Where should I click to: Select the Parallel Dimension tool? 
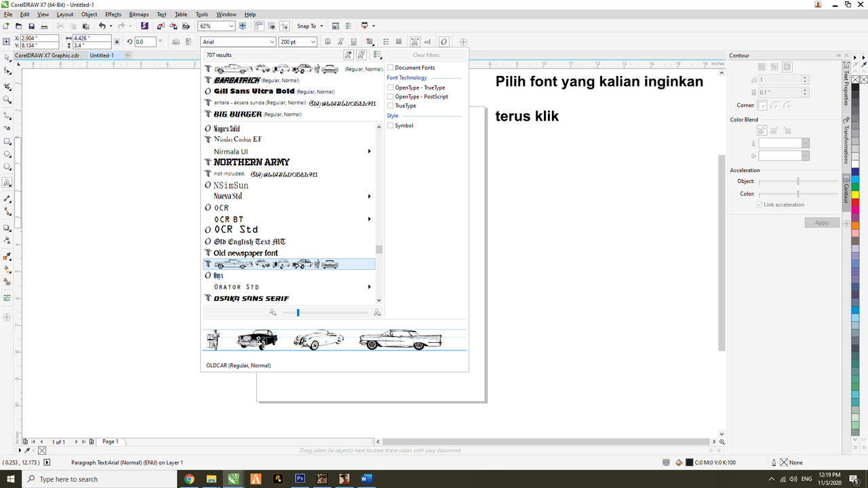[x=7, y=199]
